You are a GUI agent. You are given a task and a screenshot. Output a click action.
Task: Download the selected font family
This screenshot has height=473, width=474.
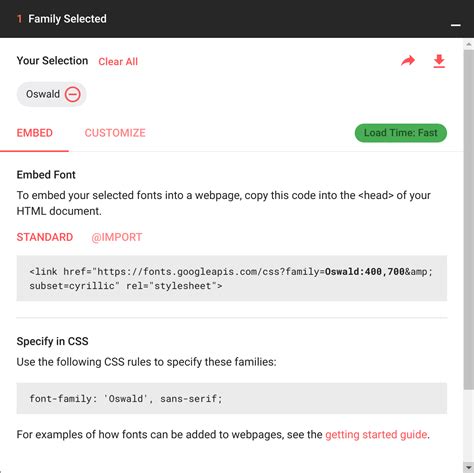click(439, 61)
